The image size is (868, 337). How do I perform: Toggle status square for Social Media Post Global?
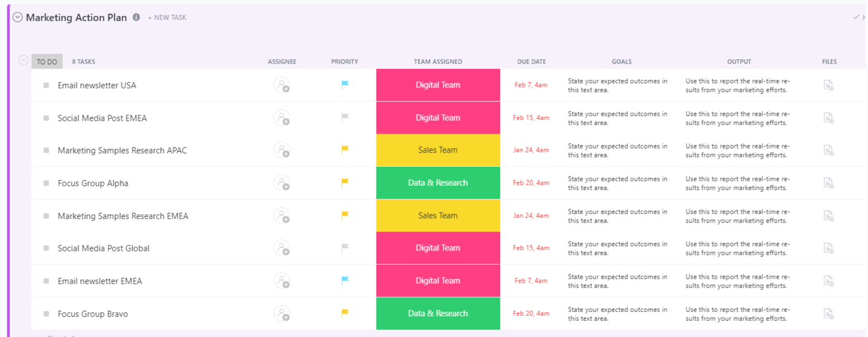point(46,249)
